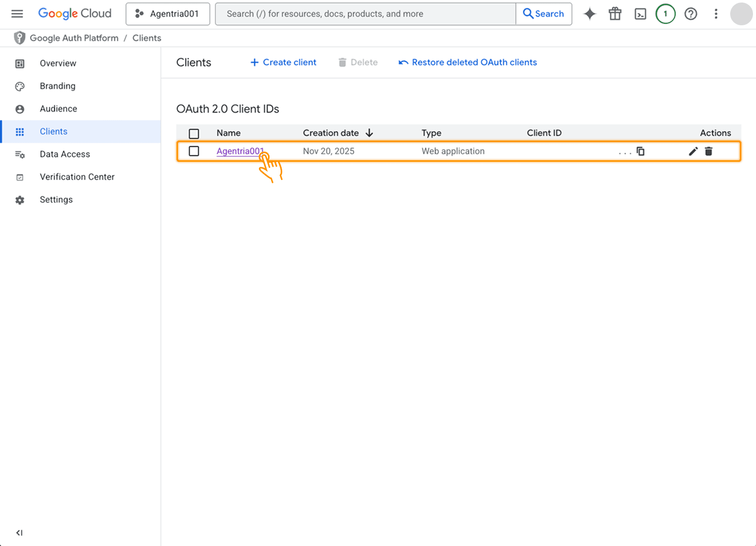756x546 pixels.
Task: Click the OAuth 2.0 Client IDs heading
Action: tap(228, 109)
